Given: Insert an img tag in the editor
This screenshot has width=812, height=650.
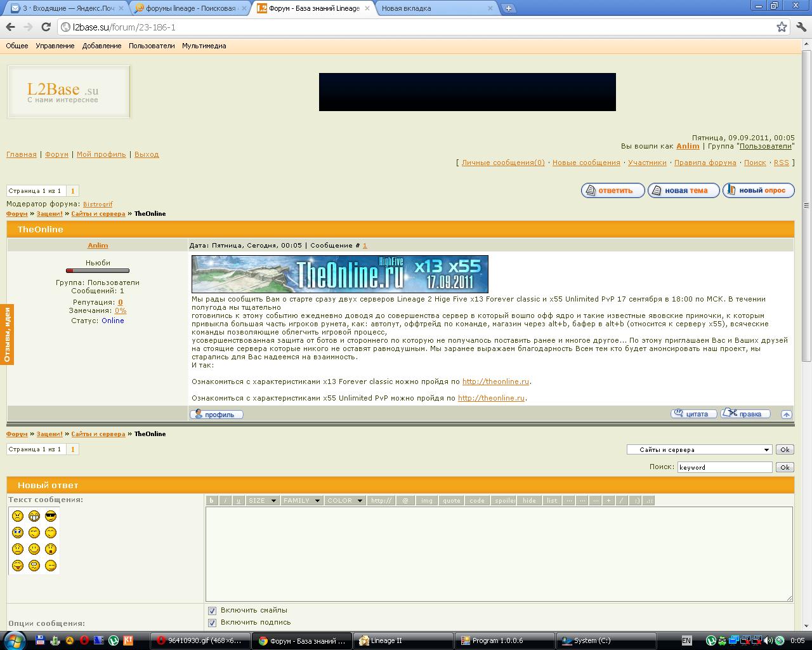Looking at the screenshot, I should coord(427,500).
